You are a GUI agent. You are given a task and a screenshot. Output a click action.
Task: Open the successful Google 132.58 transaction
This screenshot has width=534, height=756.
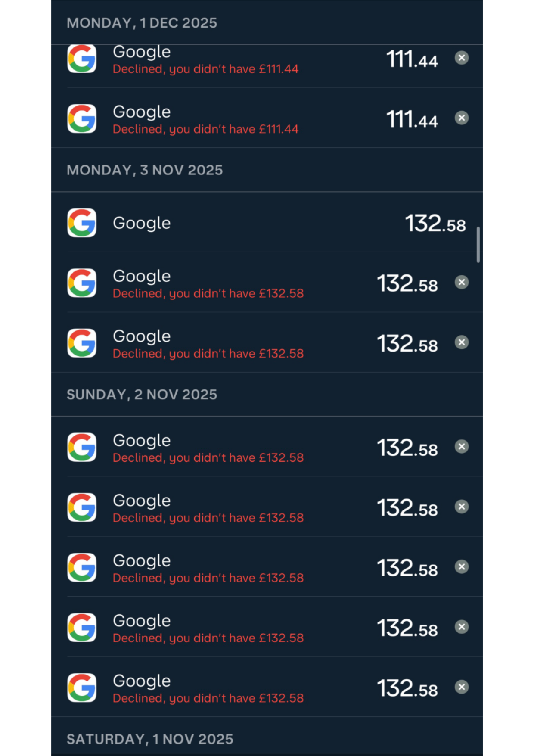267,222
